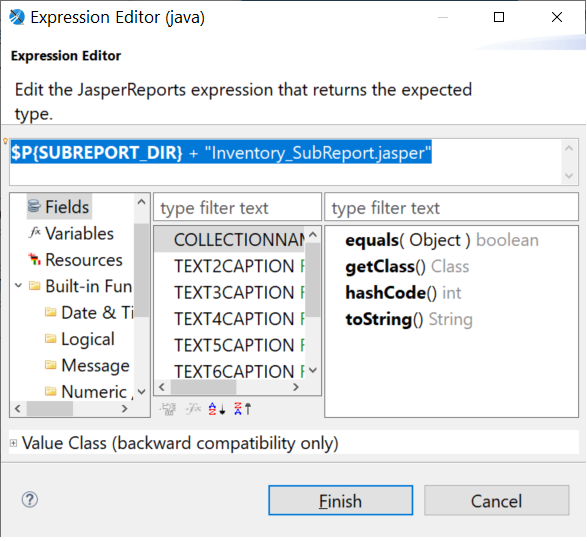Click the middle type filter text field

(x=237, y=207)
